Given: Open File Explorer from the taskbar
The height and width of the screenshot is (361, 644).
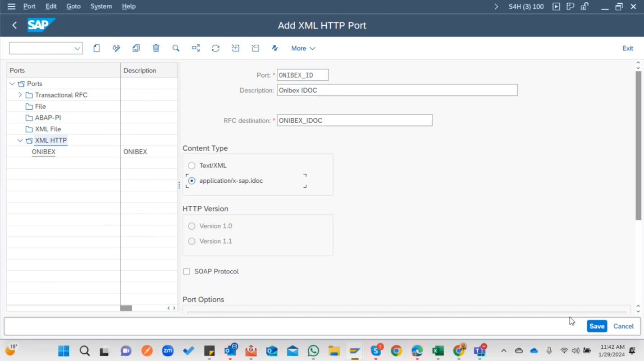Looking at the screenshot, I should coord(334,351).
